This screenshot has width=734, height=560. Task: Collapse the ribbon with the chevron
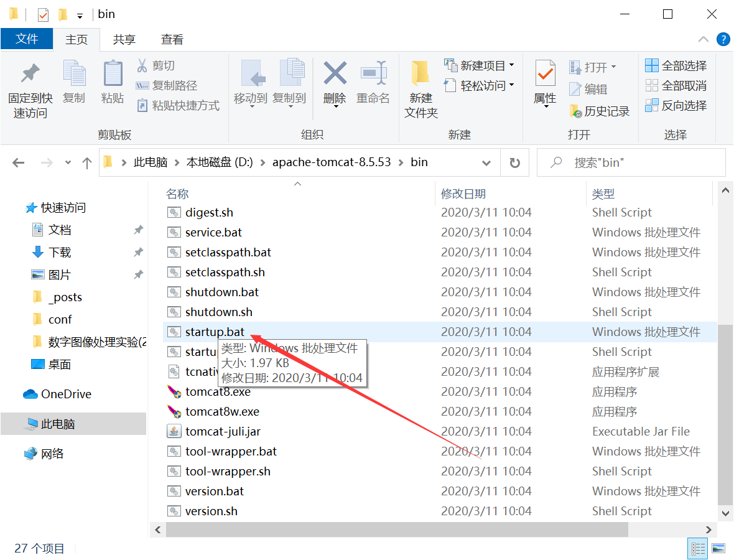coord(704,39)
